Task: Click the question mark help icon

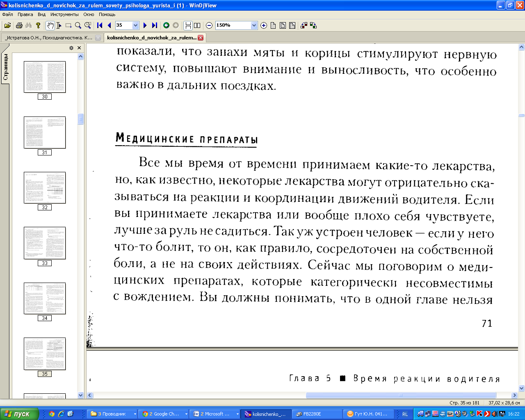Action: coord(38,25)
